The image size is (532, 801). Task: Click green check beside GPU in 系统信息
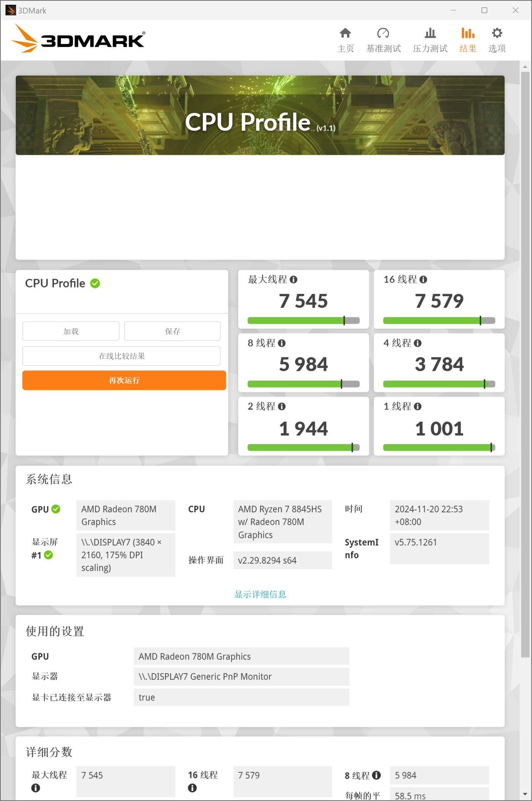(56, 509)
